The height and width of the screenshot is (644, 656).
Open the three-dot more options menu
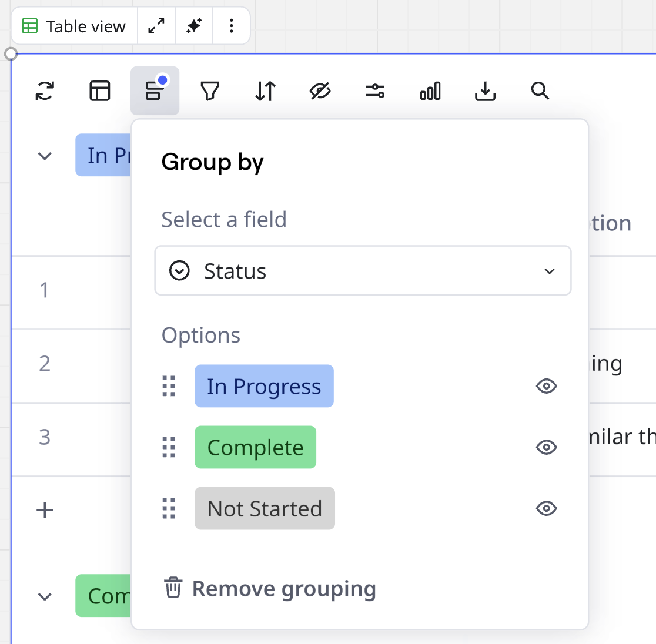(231, 26)
